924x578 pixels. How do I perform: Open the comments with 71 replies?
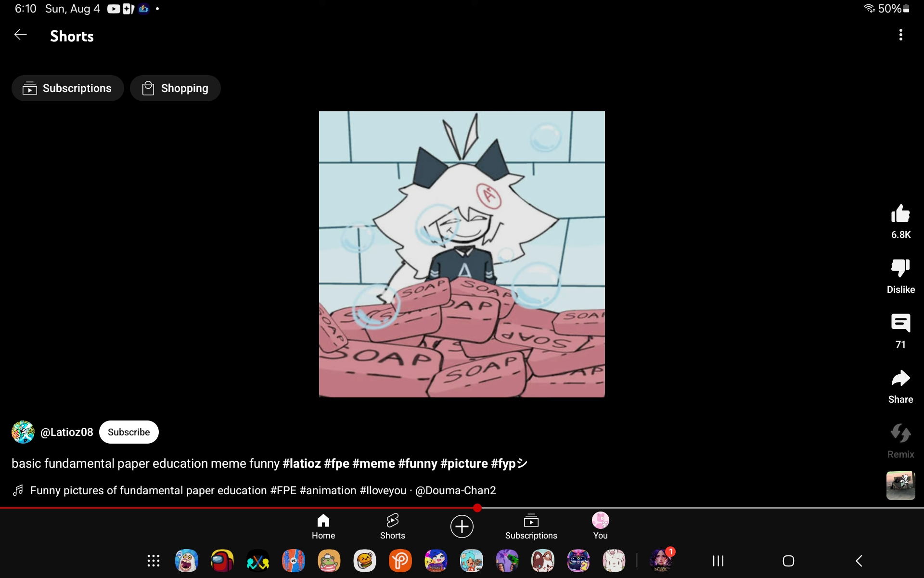900,323
